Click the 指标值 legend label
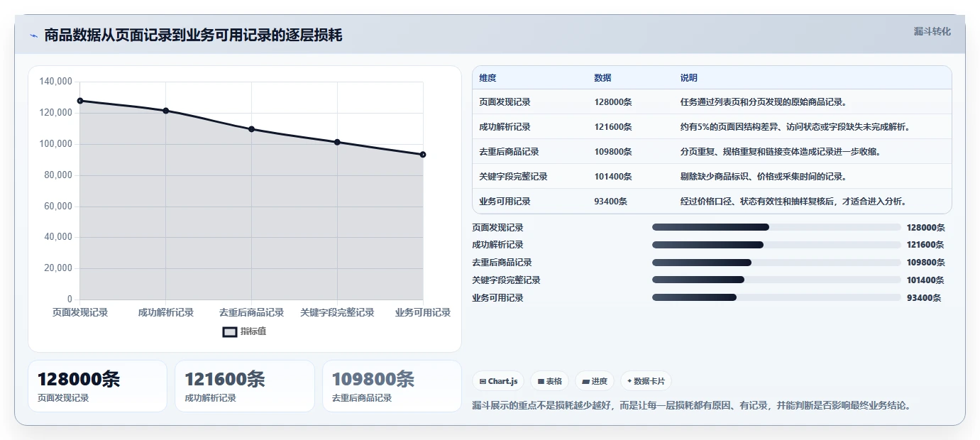Image resolution: width=980 pixels, height=440 pixels. tap(253, 331)
